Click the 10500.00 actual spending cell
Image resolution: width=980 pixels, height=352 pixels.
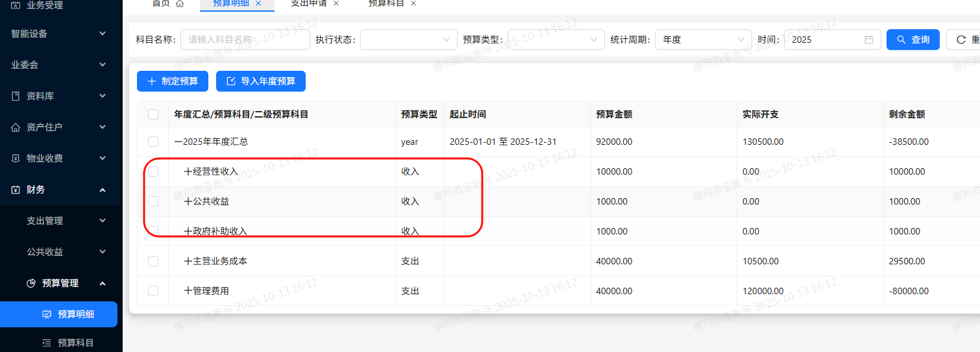coord(761,261)
